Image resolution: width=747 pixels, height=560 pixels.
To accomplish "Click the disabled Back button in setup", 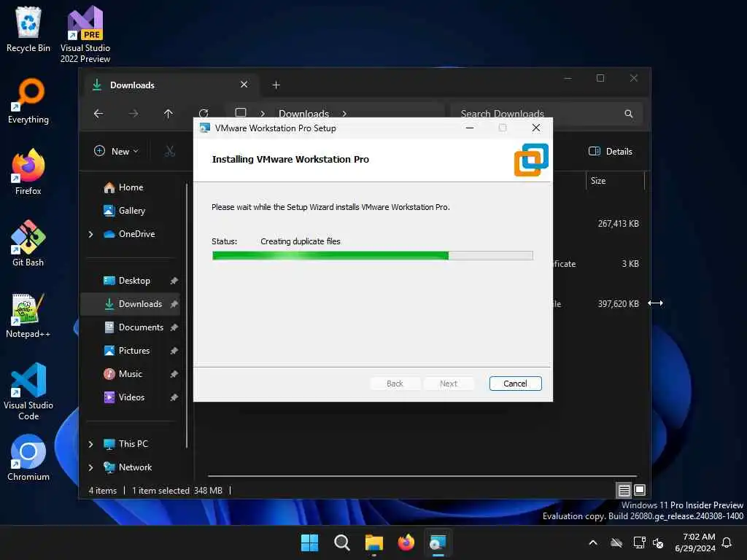I will (x=395, y=384).
